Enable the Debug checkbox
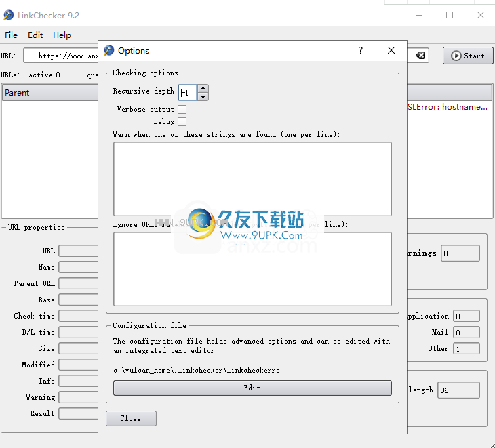This screenshot has height=448, width=495. click(182, 121)
